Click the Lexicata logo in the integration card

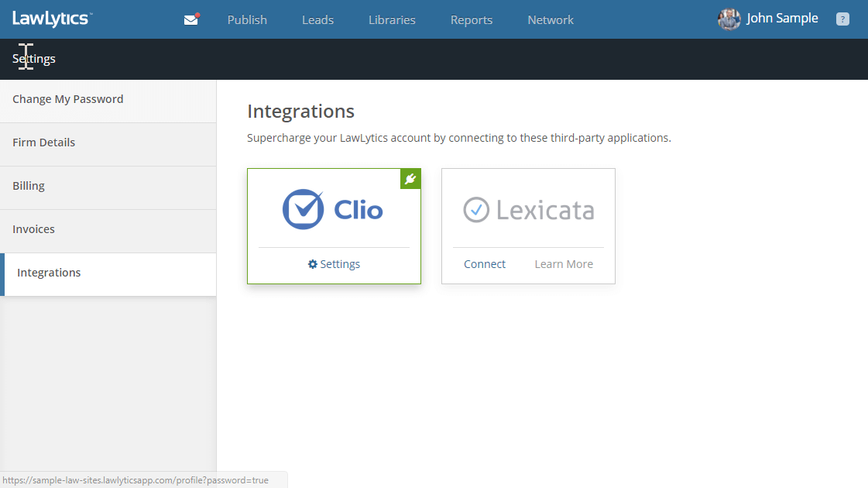(x=528, y=210)
